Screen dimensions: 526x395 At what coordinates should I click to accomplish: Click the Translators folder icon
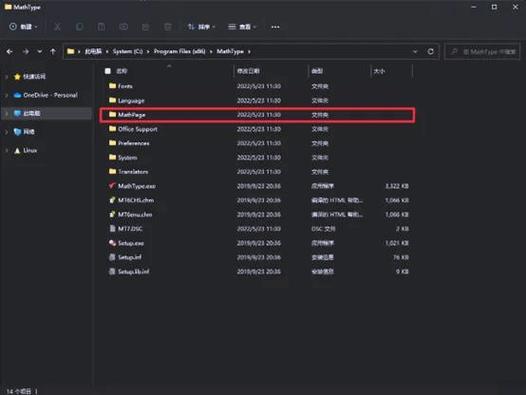(x=112, y=171)
